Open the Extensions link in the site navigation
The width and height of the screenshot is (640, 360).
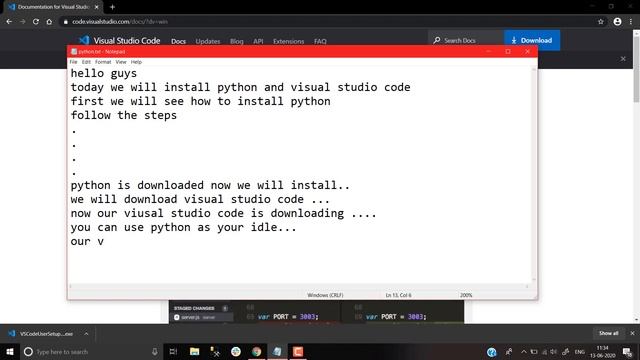tap(289, 41)
